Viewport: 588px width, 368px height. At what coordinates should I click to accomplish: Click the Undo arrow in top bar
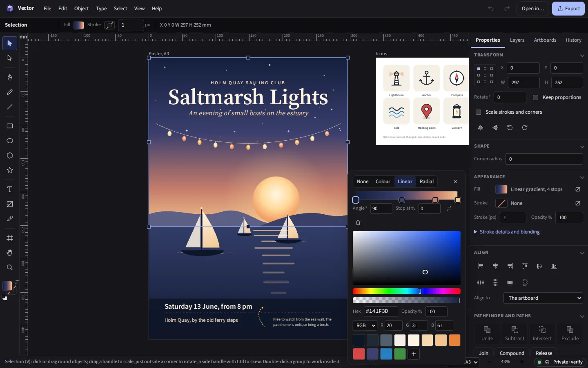point(491,9)
